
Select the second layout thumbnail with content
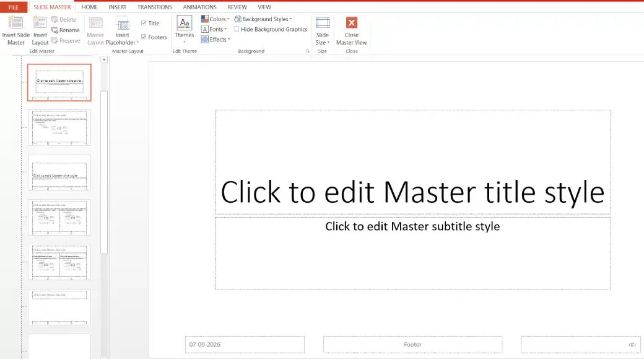[59, 128]
